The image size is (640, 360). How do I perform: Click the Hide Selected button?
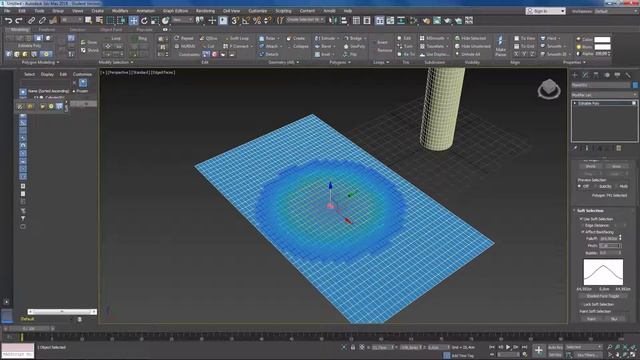click(x=470, y=38)
